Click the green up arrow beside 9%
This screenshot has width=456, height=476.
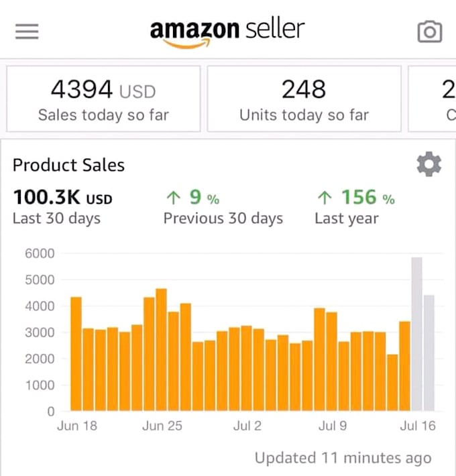pos(173,198)
